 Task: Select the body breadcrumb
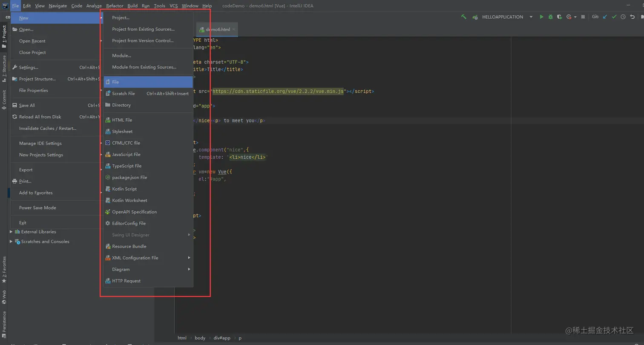click(200, 338)
